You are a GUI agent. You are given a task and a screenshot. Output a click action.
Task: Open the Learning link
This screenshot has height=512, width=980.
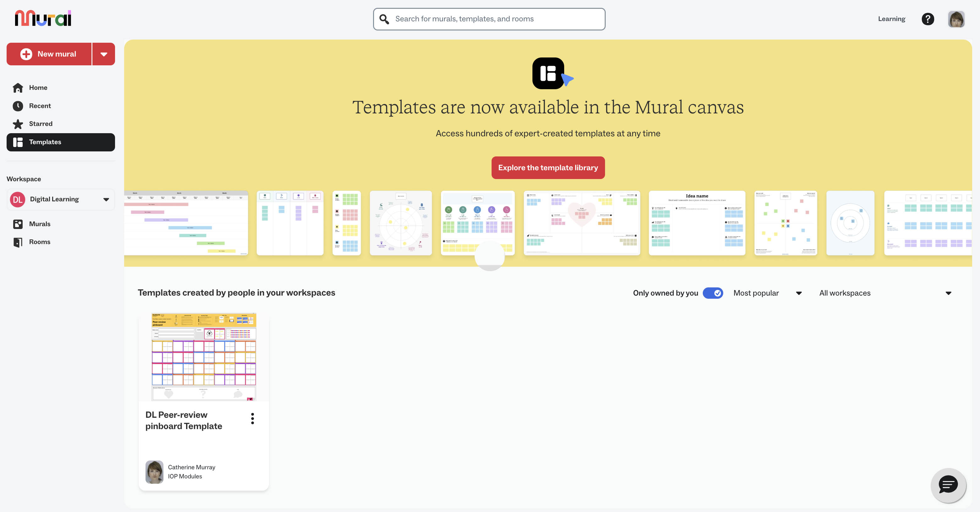pyautogui.click(x=891, y=19)
